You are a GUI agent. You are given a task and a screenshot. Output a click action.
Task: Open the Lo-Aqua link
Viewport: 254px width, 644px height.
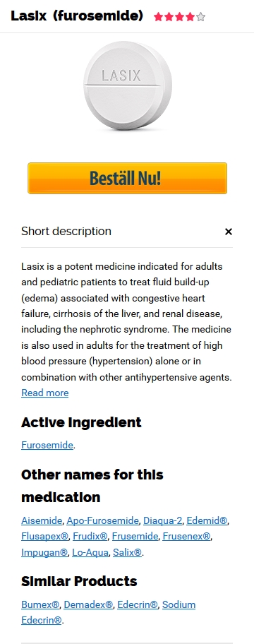click(x=90, y=552)
